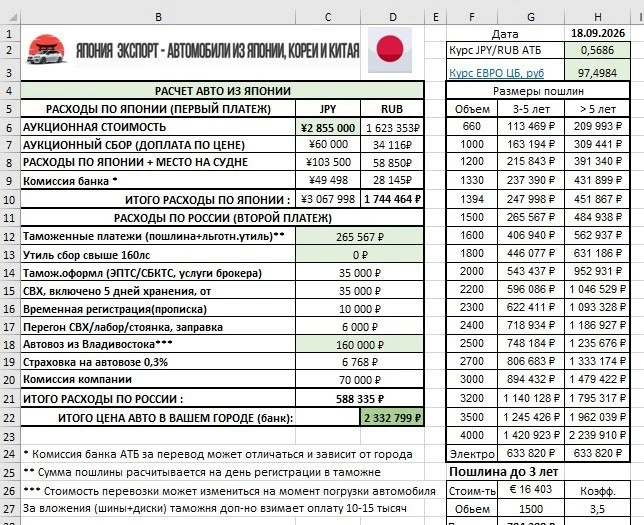Select row 12 header
The width and height of the screenshot is (644, 525).
[x=10, y=237]
